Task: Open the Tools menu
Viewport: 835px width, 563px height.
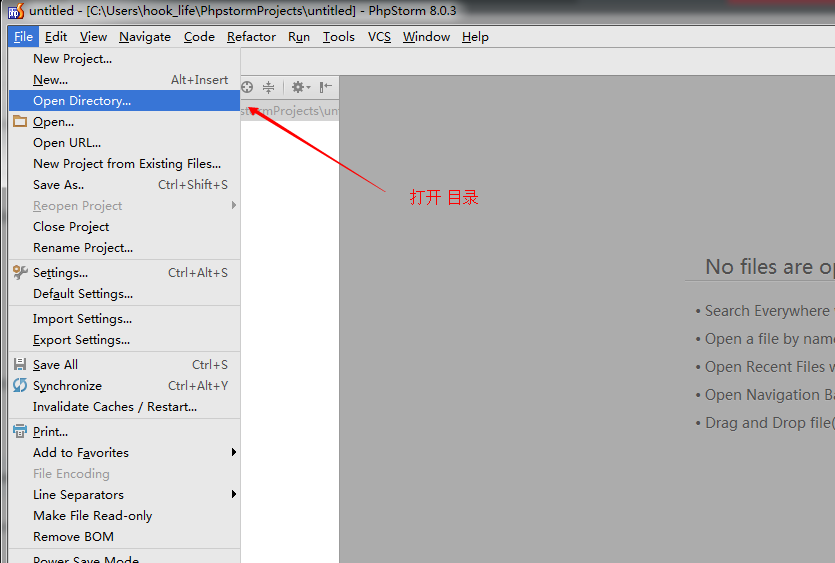Action: coord(339,37)
